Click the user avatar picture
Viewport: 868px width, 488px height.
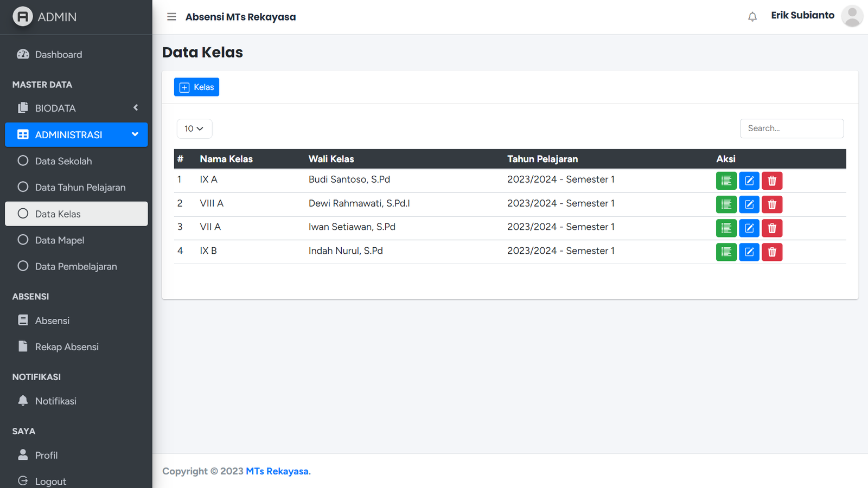(x=852, y=16)
